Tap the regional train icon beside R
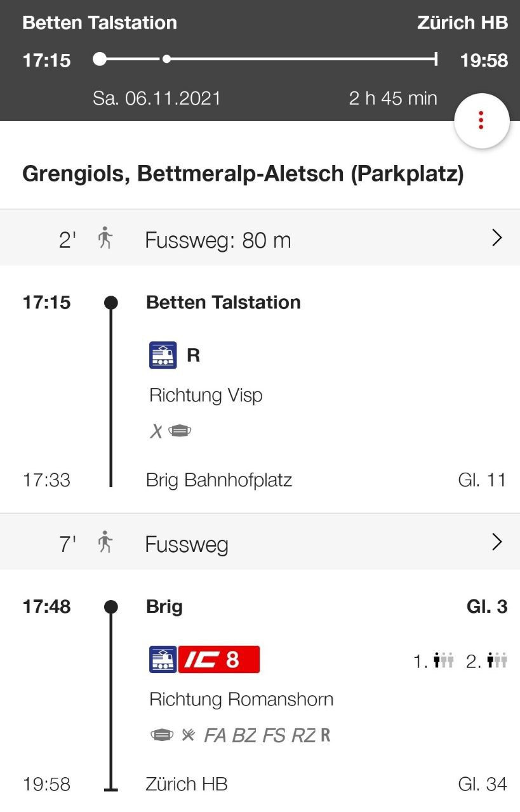This screenshot has height=812, width=520. tap(163, 355)
